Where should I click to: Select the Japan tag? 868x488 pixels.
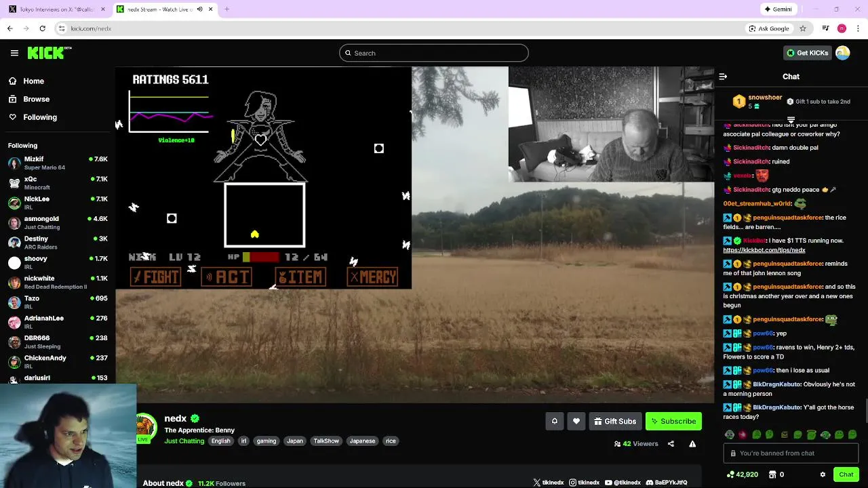click(x=295, y=441)
